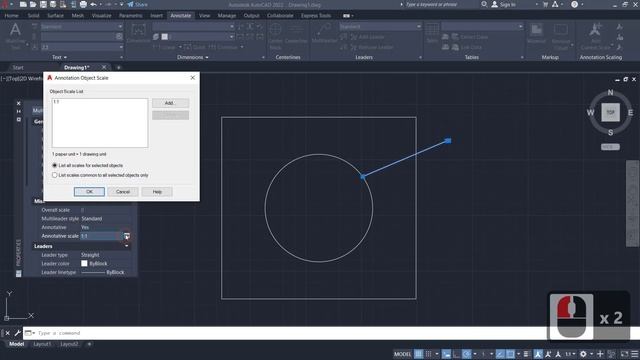Click the Add Current Scale icon
The height and width of the screenshot is (360, 640).
pos(596,30)
